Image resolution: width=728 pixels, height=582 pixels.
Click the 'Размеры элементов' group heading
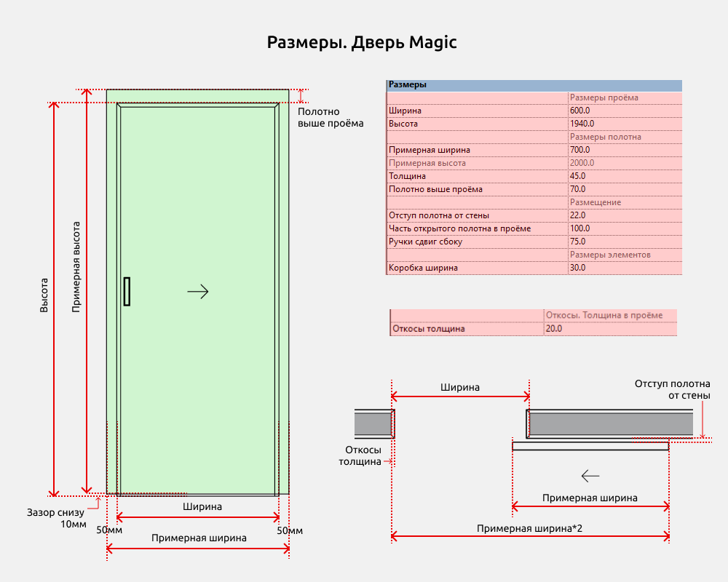pyautogui.click(x=610, y=255)
